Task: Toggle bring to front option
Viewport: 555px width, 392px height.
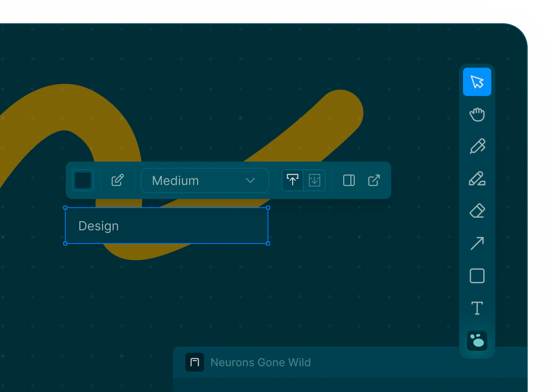Action: (x=293, y=180)
